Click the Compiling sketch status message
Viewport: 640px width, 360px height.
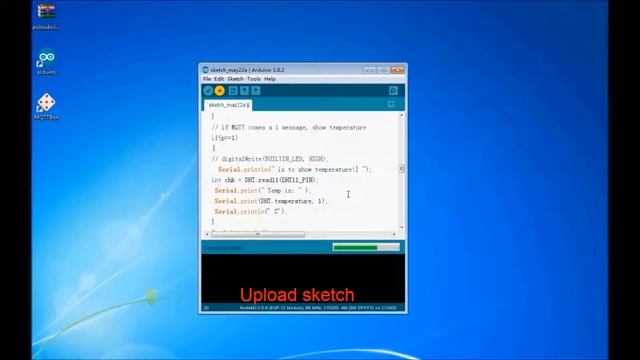pyautogui.click(x=224, y=248)
